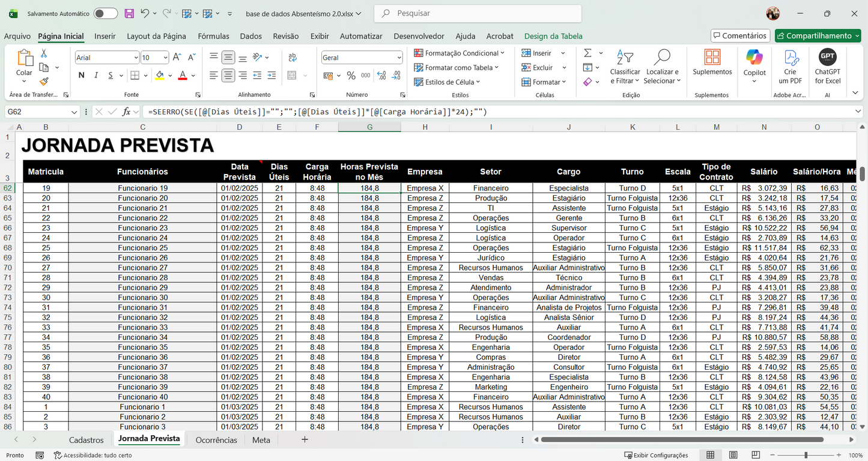Open the Comentários pane
868x461 pixels.
pos(740,35)
